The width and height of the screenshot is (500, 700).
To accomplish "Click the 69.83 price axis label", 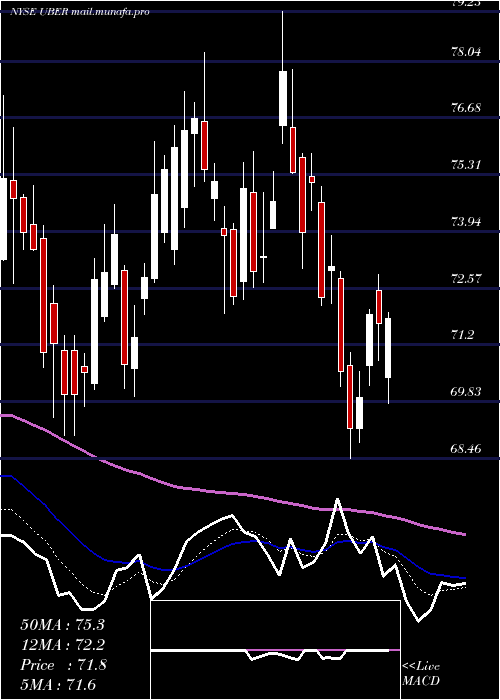I will (x=466, y=392).
